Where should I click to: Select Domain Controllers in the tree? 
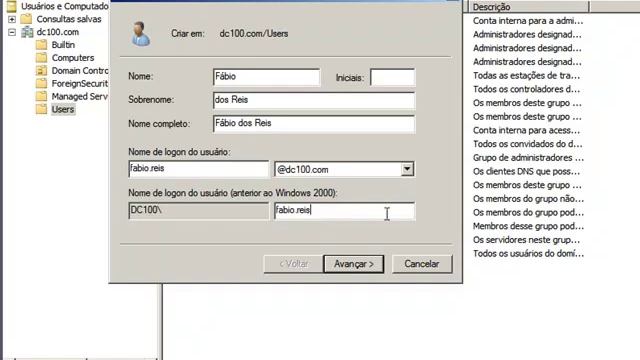[80, 71]
